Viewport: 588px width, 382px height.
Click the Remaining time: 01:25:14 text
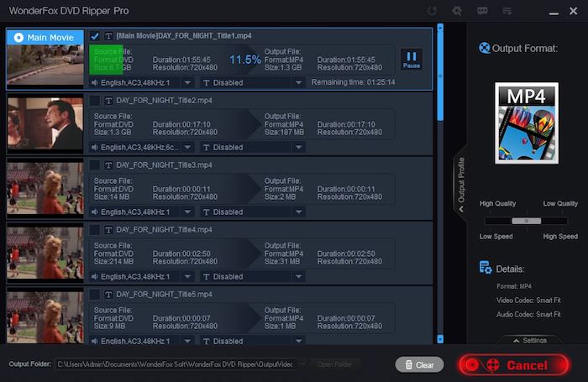[353, 82]
